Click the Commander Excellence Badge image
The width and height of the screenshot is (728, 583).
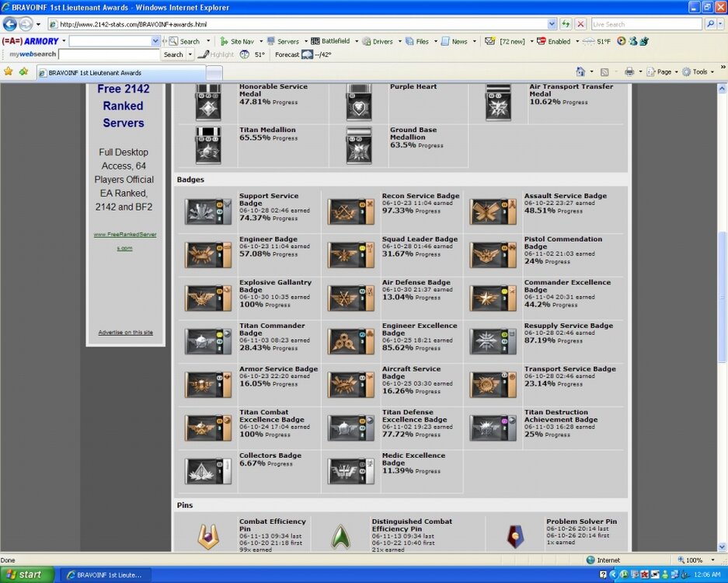pyautogui.click(x=493, y=298)
